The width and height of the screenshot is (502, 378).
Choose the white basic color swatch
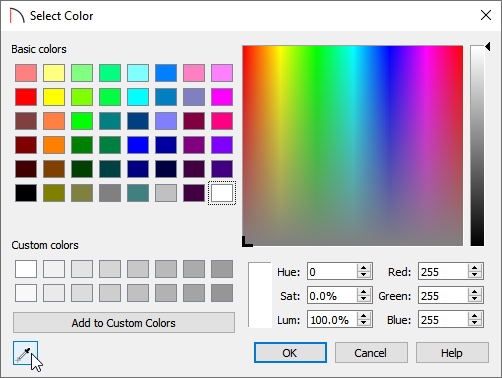click(x=222, y=193)
